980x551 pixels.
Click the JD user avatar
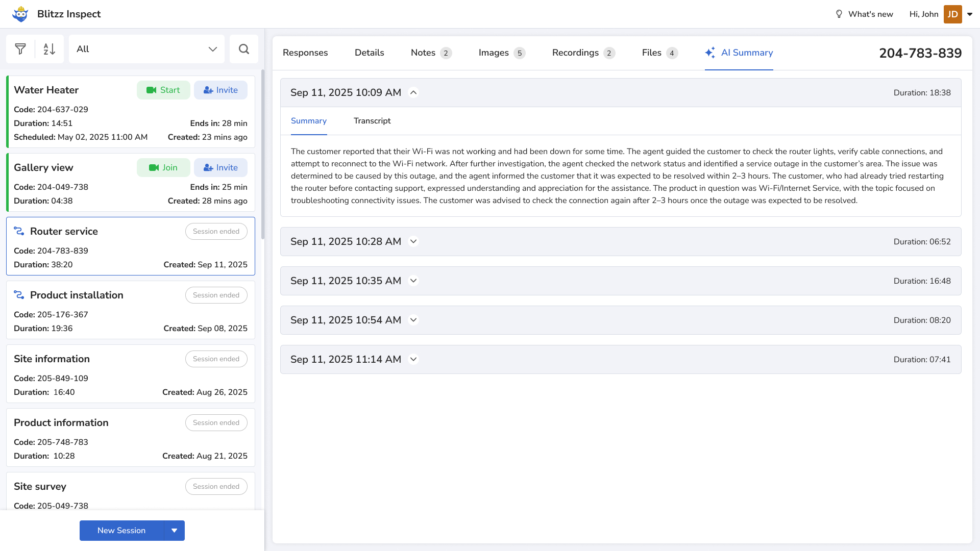[x=952, y=14]
